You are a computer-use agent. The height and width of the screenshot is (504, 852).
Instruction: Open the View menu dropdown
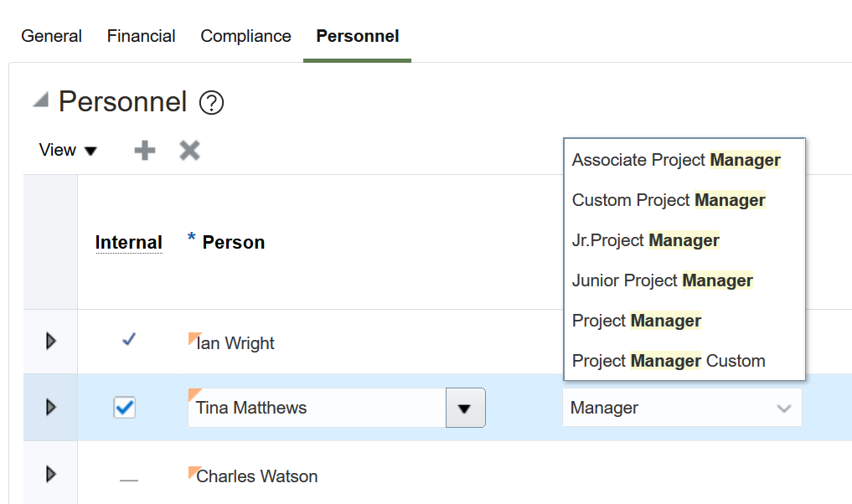[x=68, y=151]
